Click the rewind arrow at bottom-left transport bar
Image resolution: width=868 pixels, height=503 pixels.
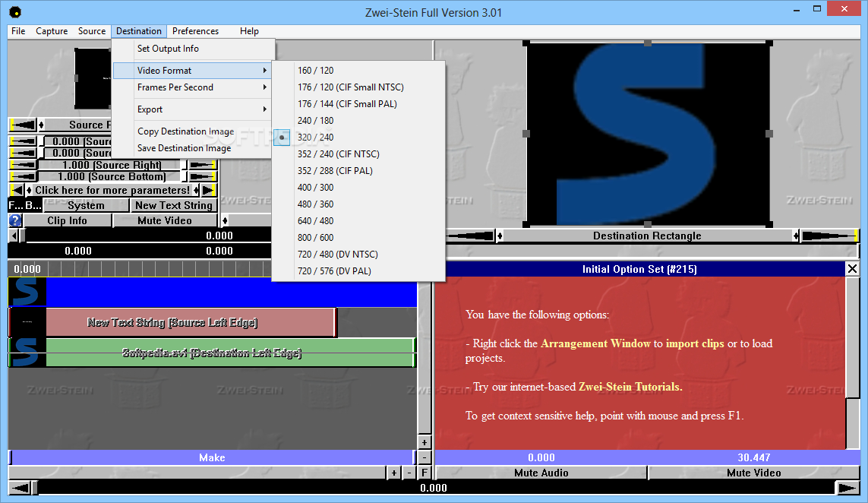click(21, 488)
